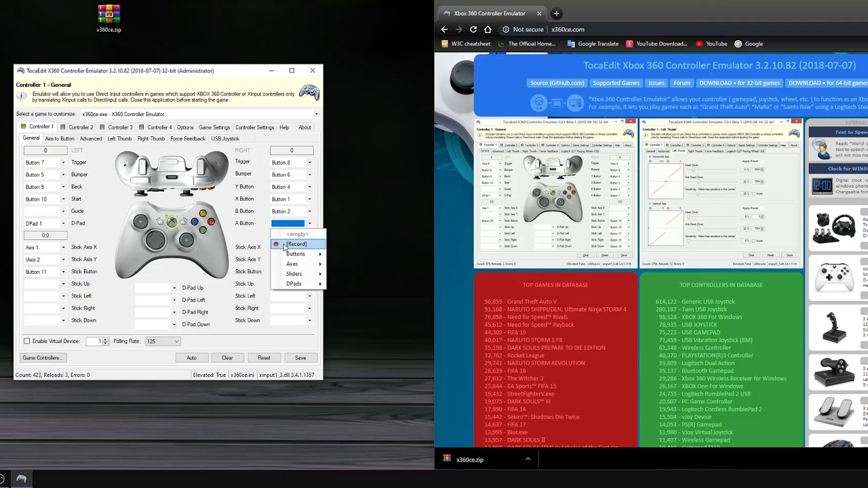Screen dimensions: 868x488
Task: Open the YouTube bookmark
Action: tap(711, 43)
